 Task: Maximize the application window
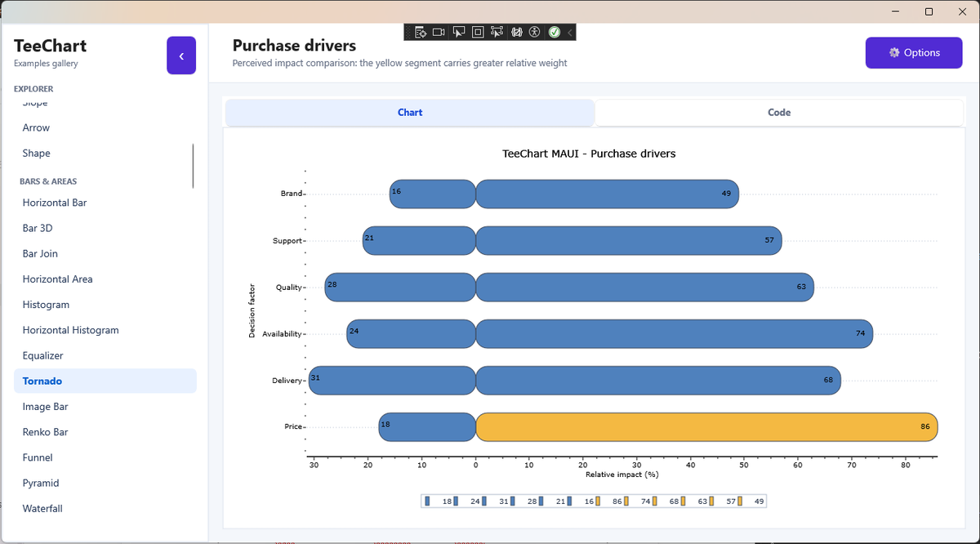pyautogui.click(x=929, y=11)
